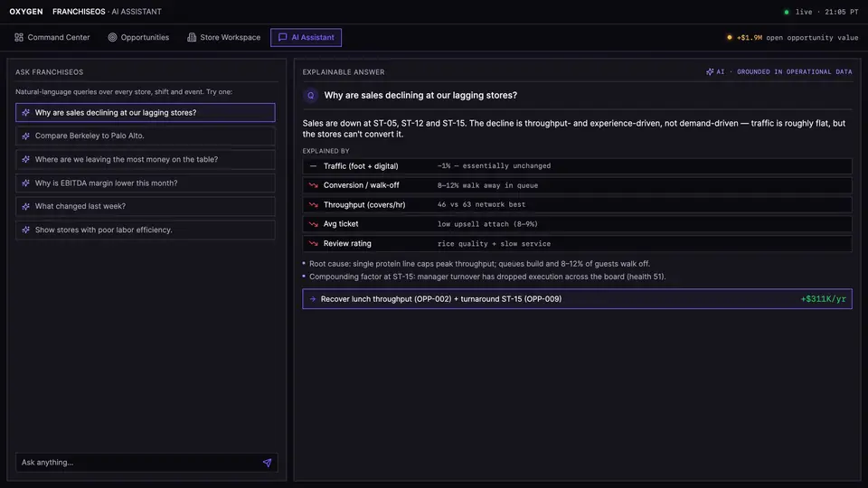Click the AI sparkle icon in the answer header
This screenshot has height=488, width=868.
point(710,72)
